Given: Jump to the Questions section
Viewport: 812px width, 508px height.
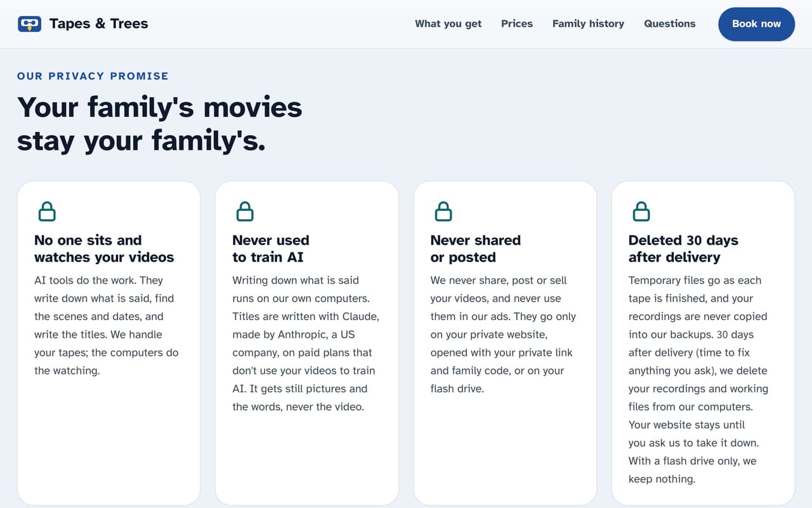Looking at the screenshot, I should pyautogui.click(x=669, y=23).
